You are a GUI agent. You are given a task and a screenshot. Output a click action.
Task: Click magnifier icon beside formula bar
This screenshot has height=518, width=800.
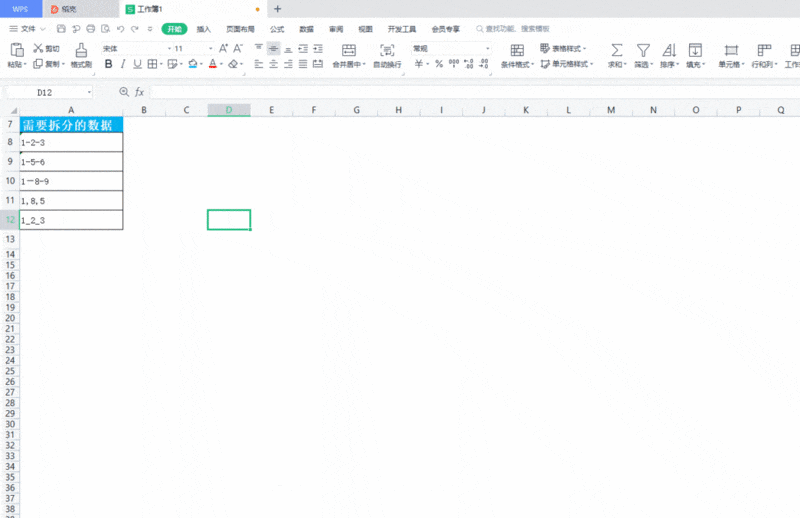tap(123, 92)
